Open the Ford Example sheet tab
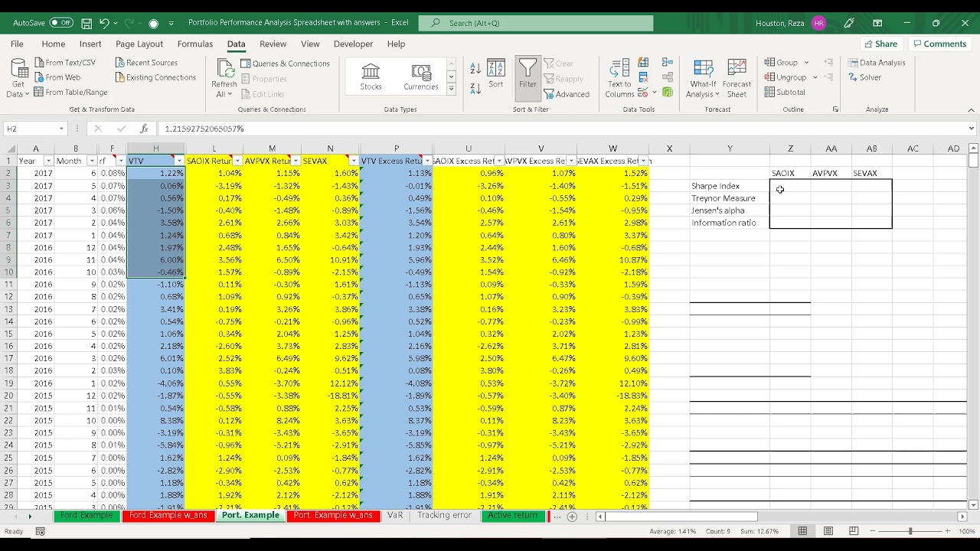980x551 pixels. point(87,516)
